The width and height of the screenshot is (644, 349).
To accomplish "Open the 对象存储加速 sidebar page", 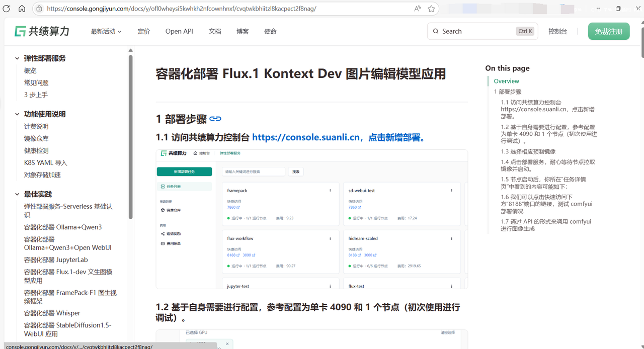I will click(x=42, y=175).
